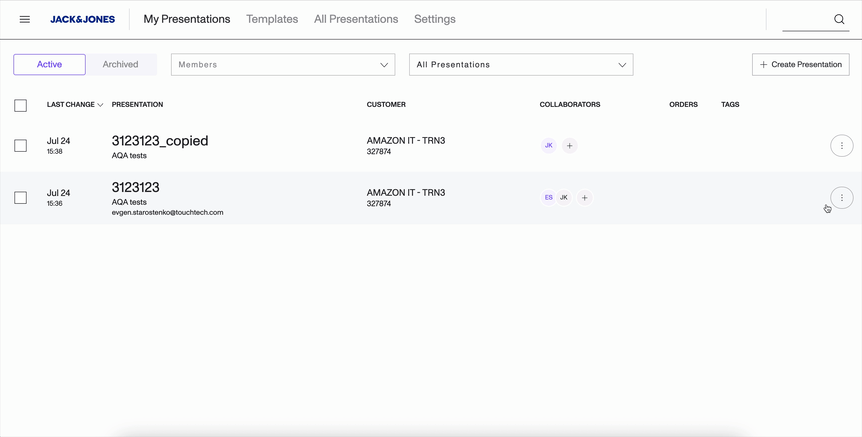Click JK avatar in 3123123_copied row
This screenshot has height=437, width=862.
[x=549, y=146]
